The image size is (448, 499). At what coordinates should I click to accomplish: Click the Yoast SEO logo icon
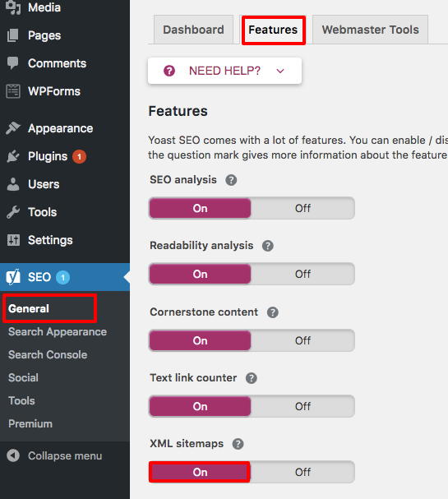(13, 277)
